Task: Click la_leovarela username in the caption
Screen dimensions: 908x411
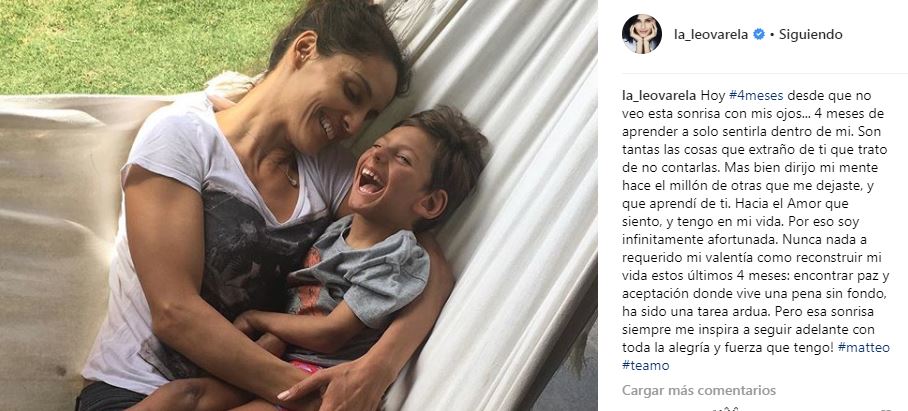Action: tap(659, 96)
